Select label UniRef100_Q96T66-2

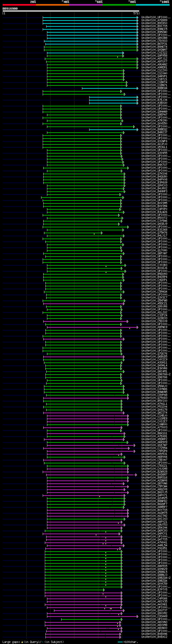point(156,374)
